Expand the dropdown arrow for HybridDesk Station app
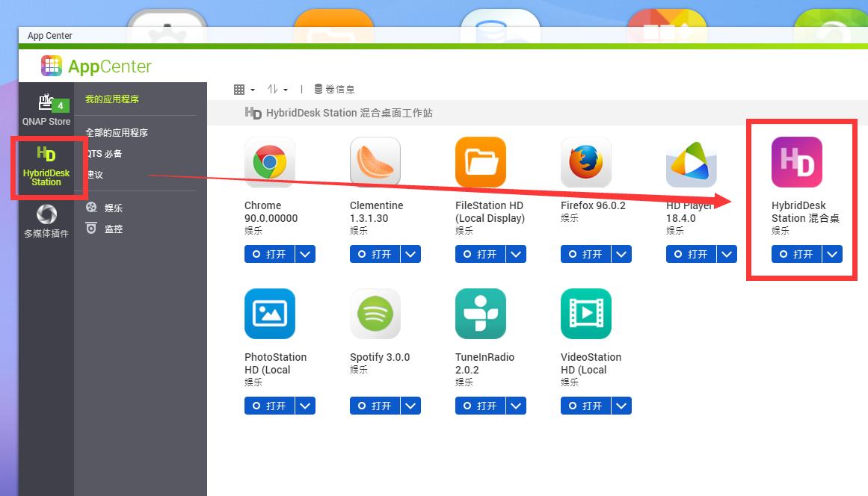Viewport: 868px width, 496px height. [833, 255]
